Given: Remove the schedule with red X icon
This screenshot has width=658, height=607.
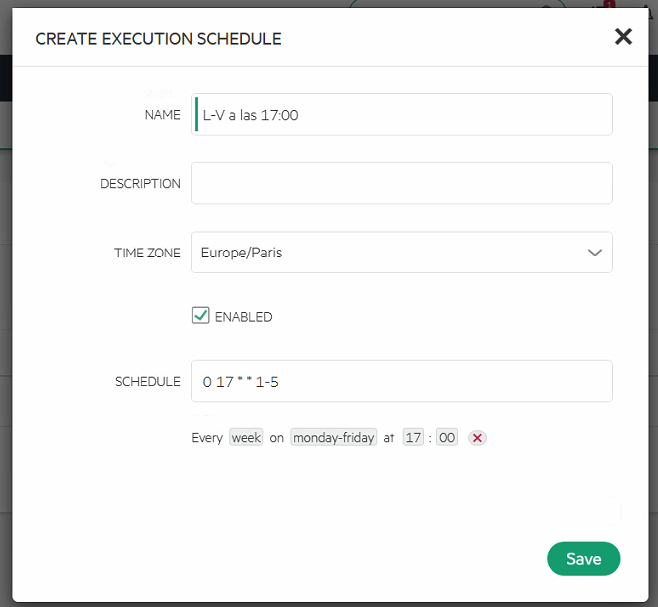Looking at the screenshot, I should tap(477, 438).
